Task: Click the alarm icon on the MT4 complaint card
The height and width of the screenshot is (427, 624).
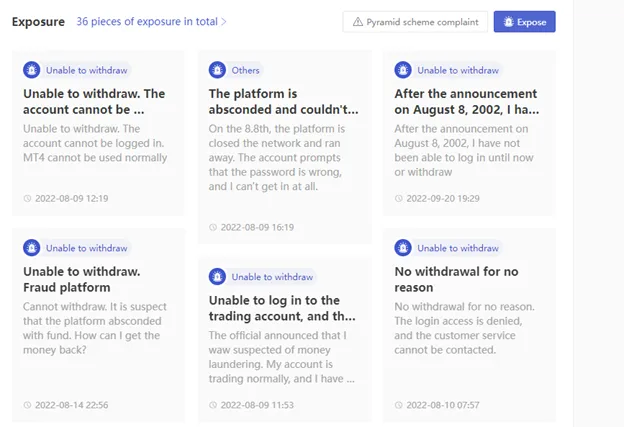Action: click(x=31, y=70)
